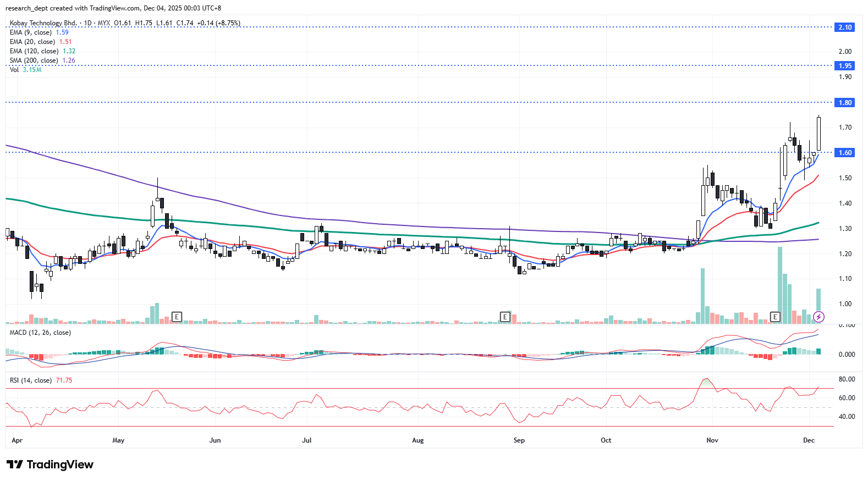This screenshot has height=481, width=868.
Task: Click the MACD (12, 26, close) label
Action: click(40, 333)
